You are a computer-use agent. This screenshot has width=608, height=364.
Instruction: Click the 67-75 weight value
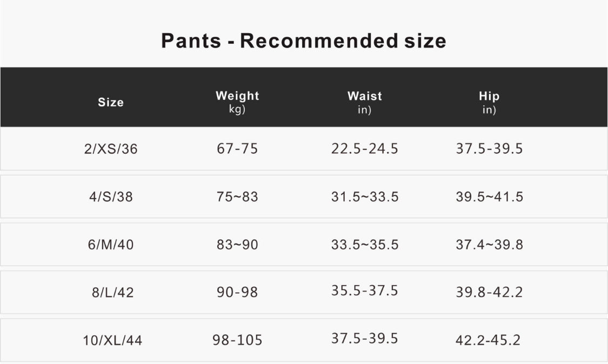[x=237, y=149]
